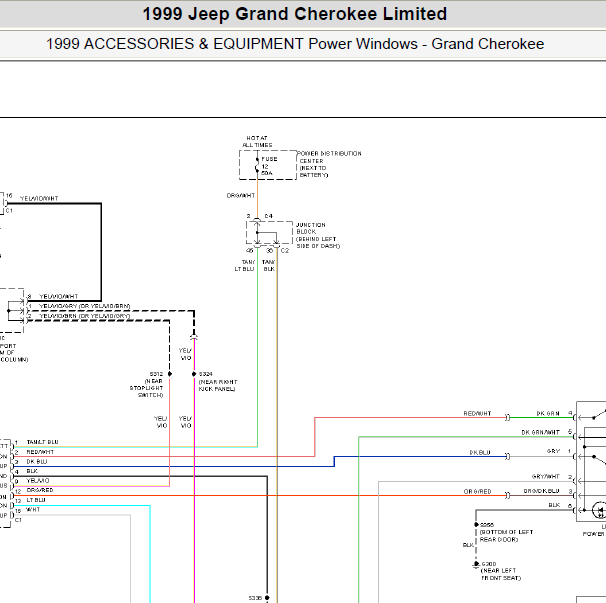
Task: Select "YEL/VIO" label at pin 9
Action: click(x=38, y=481)
